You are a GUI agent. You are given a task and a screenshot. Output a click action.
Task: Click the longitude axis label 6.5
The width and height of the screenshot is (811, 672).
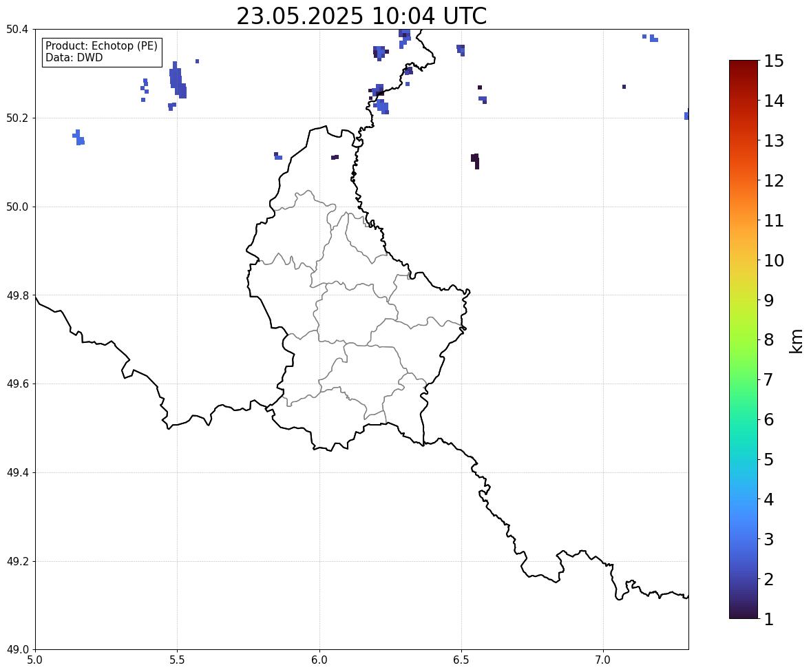[461, 660]
